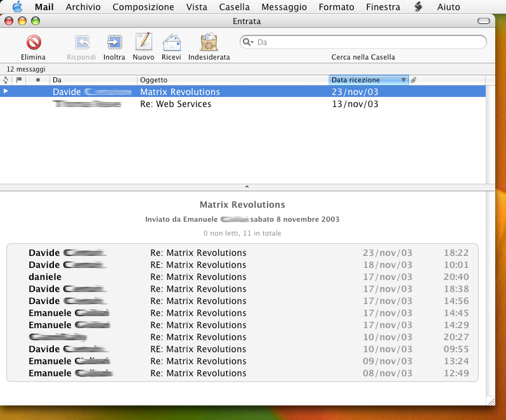The height and width of the screenshot is (420, 506).
Task: Click the flag column header
Action: pyautogui.click(x=19, y=80)
